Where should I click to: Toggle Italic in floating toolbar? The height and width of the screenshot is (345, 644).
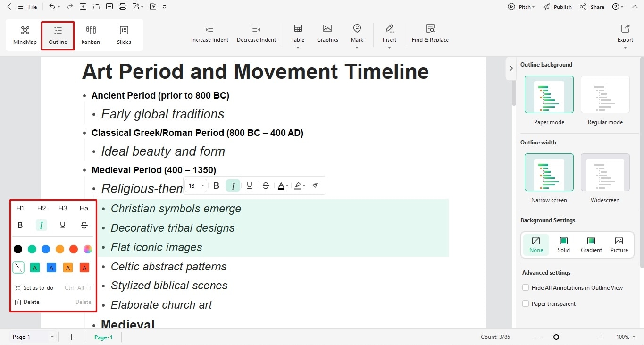pos(233,185)
